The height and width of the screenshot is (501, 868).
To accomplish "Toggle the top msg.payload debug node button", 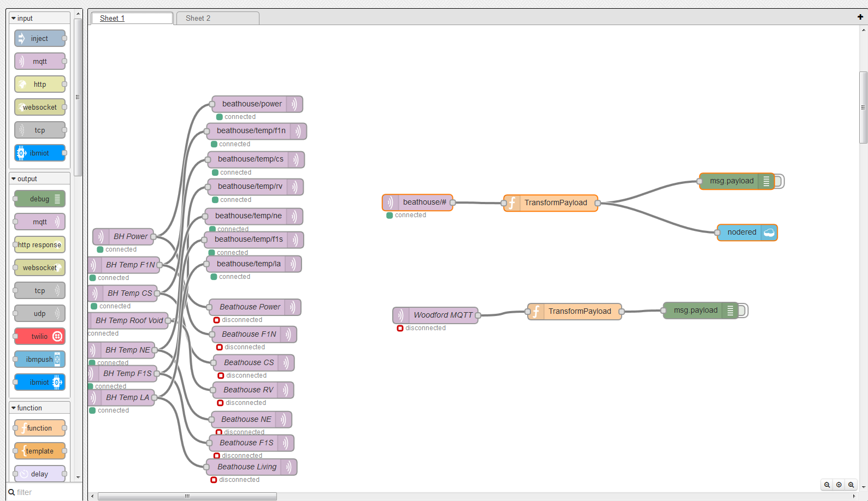I will click(780, 181).
